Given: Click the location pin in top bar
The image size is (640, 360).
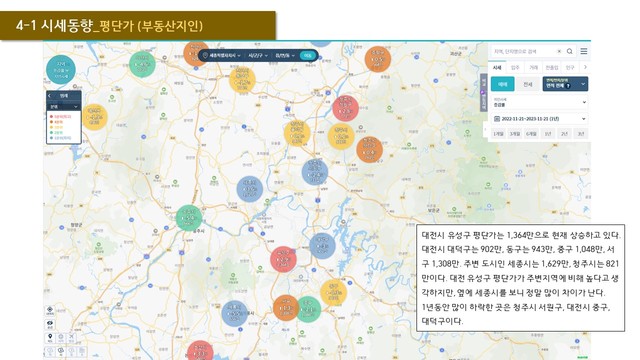Looking at the screenshot, I should [205, 55].
